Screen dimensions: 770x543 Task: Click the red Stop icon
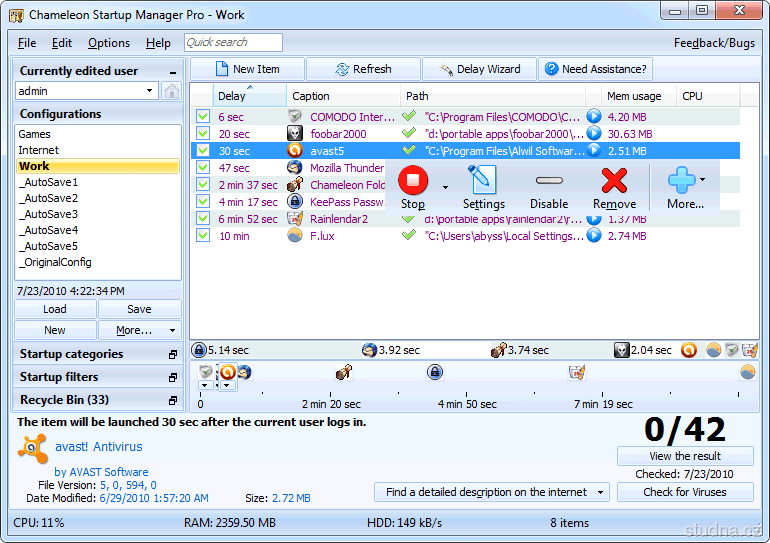point(412,181)
